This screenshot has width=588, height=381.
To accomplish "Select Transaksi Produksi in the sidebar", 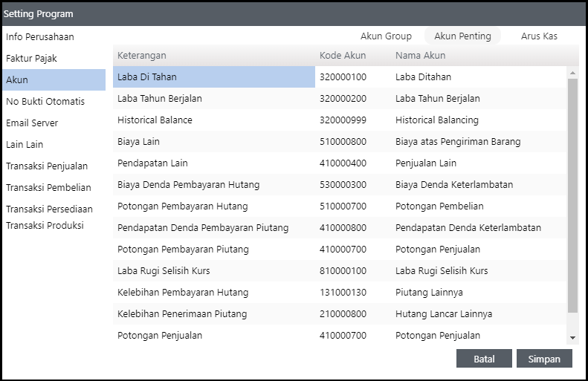I will coord(45,225).
